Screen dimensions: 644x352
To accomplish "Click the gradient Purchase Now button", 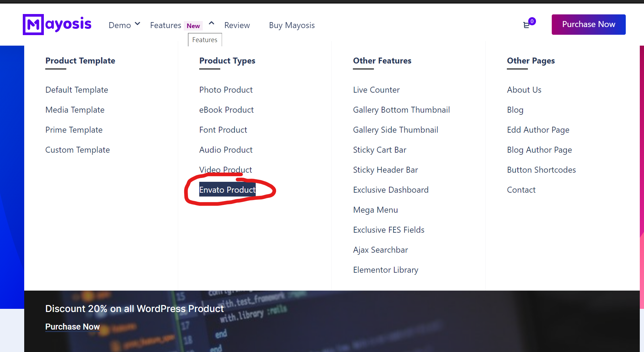I will pos(589,25).
